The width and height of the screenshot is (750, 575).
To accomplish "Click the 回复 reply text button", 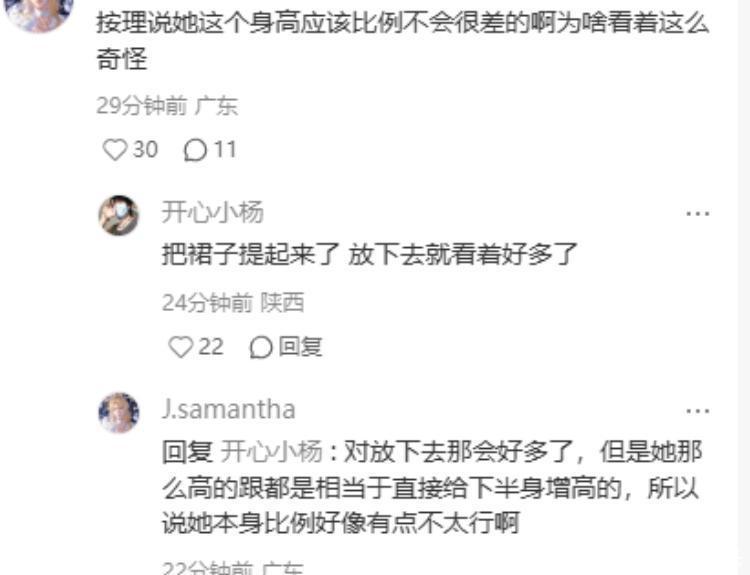I will (x=300, y=346).
